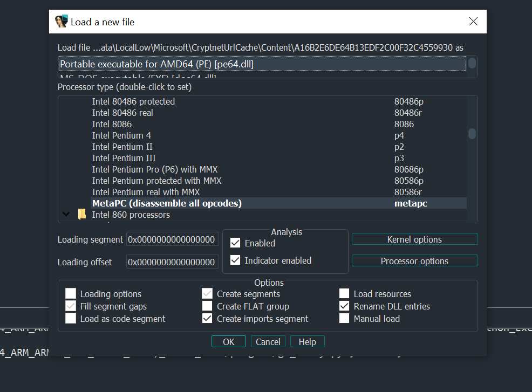532x392 pixels.
Task: Confirm loading with OK button
Action: click(229, 341)
